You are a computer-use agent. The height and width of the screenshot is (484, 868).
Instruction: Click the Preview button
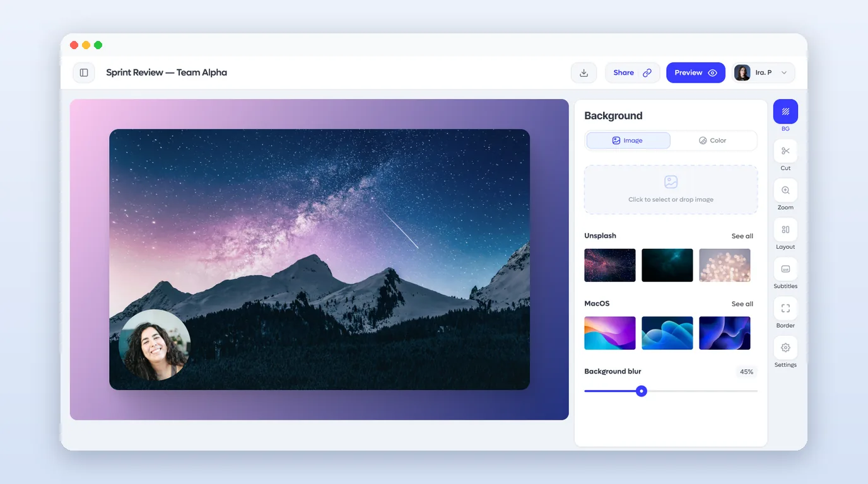point(696,72)
